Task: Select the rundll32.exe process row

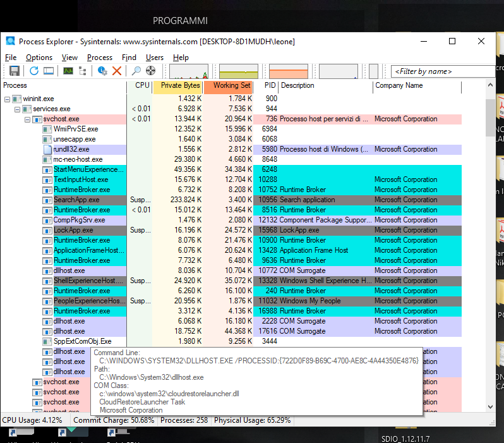Action: [x=231, y=149]
